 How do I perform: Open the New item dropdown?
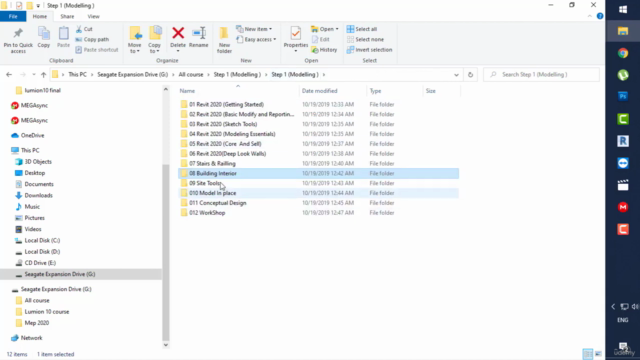click(254, 29)
